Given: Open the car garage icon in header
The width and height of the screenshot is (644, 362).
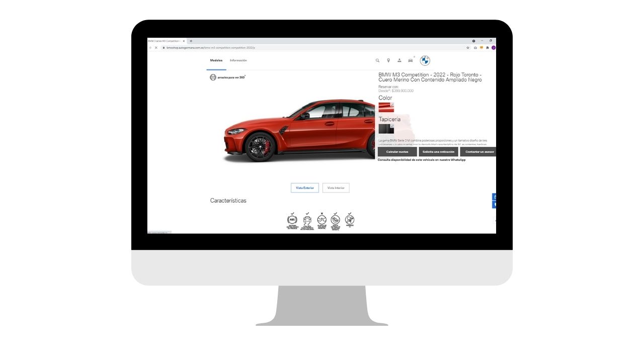Looking at the screenshot, I should (411, 60).
